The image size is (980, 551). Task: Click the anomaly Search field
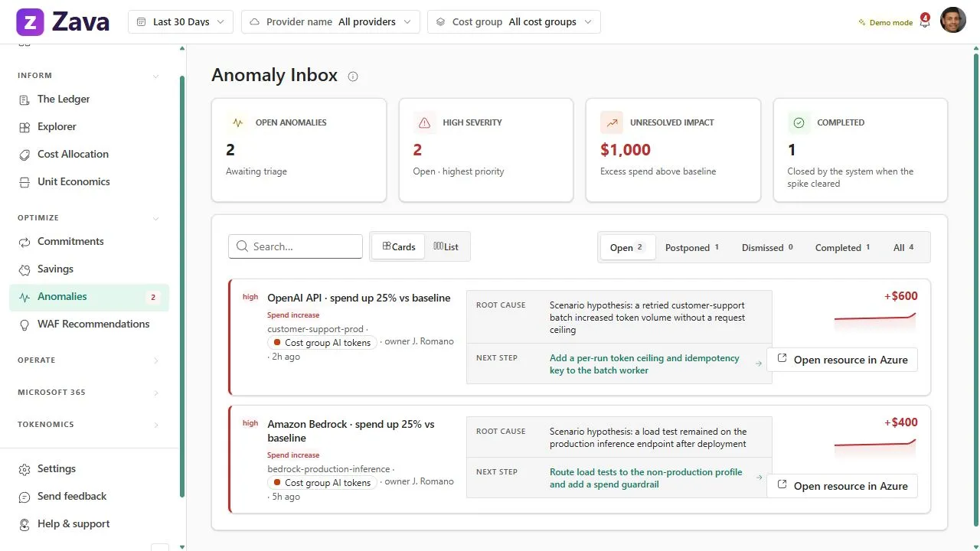(296, 246)
